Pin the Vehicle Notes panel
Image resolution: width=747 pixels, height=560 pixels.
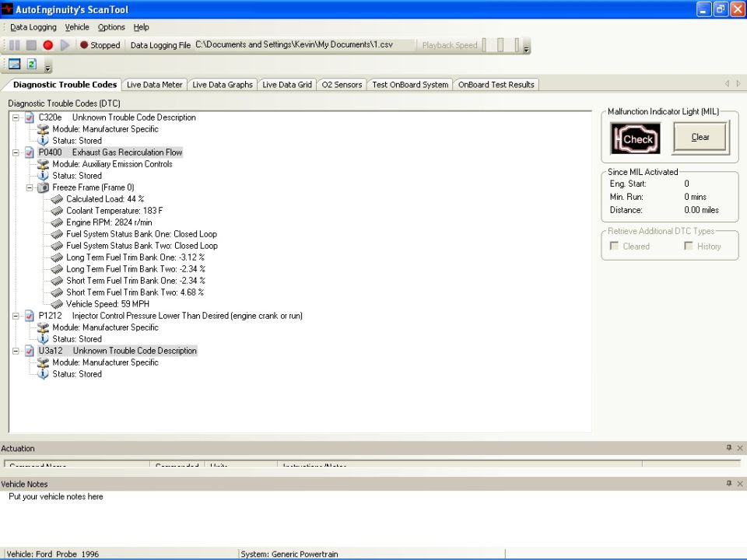(729, 484)
